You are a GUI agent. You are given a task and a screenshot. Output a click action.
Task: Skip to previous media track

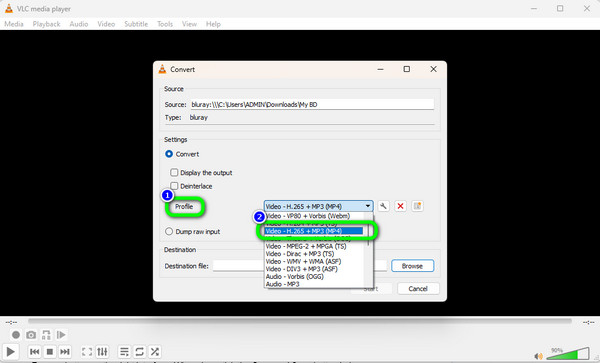pyautogui.click(x=34, y=352)
